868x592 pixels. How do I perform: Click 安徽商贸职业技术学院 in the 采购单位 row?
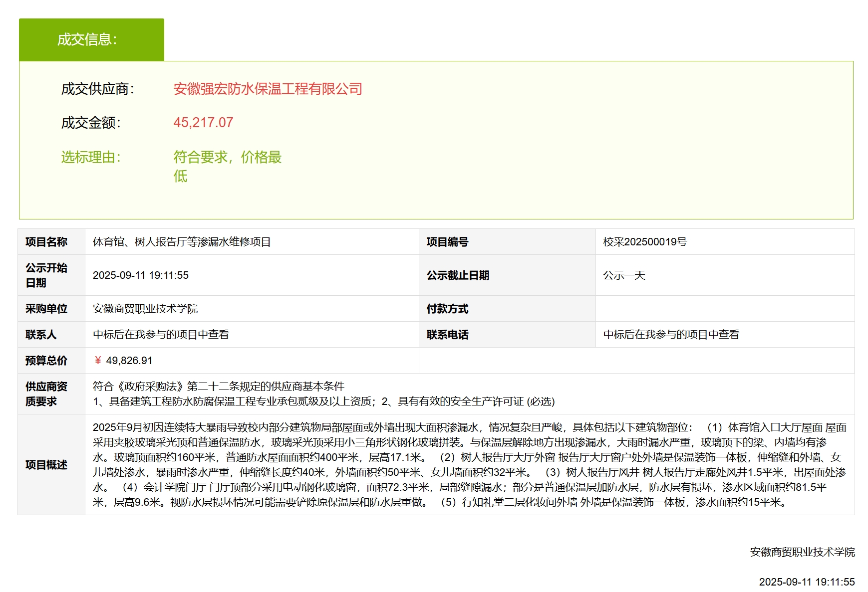point(145,309)
